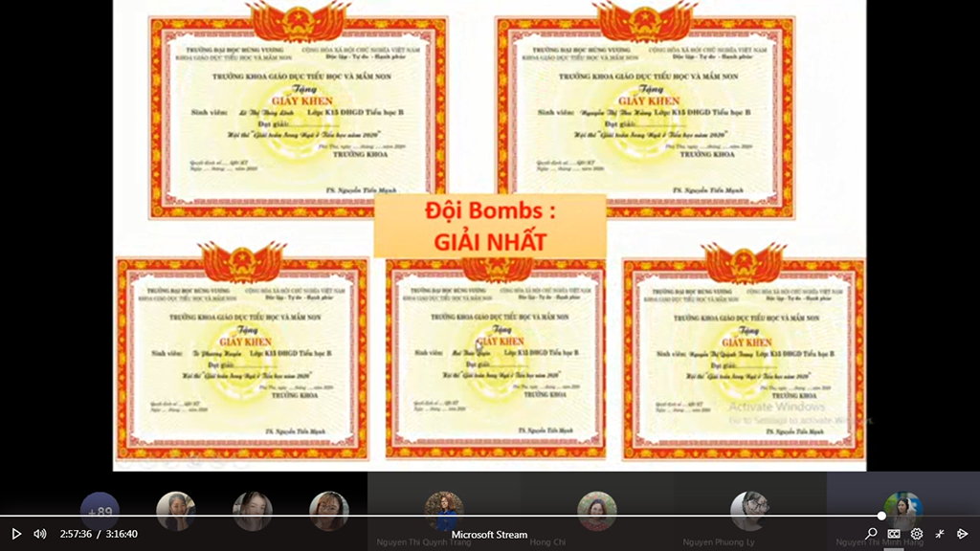980x551 pixels.
Task: Select Hong Chi participant avatar
Action: coord(597,511)
